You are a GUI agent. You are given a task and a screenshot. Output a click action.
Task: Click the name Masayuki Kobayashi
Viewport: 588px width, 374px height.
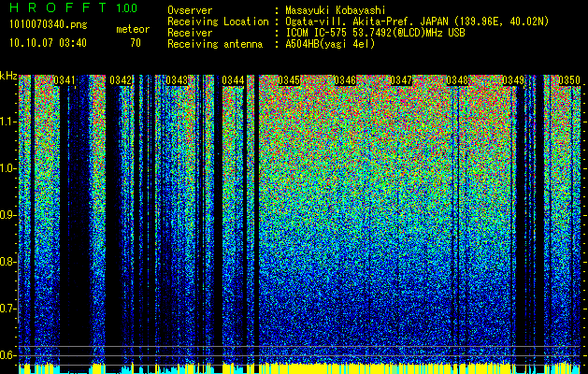coord(336,10)
